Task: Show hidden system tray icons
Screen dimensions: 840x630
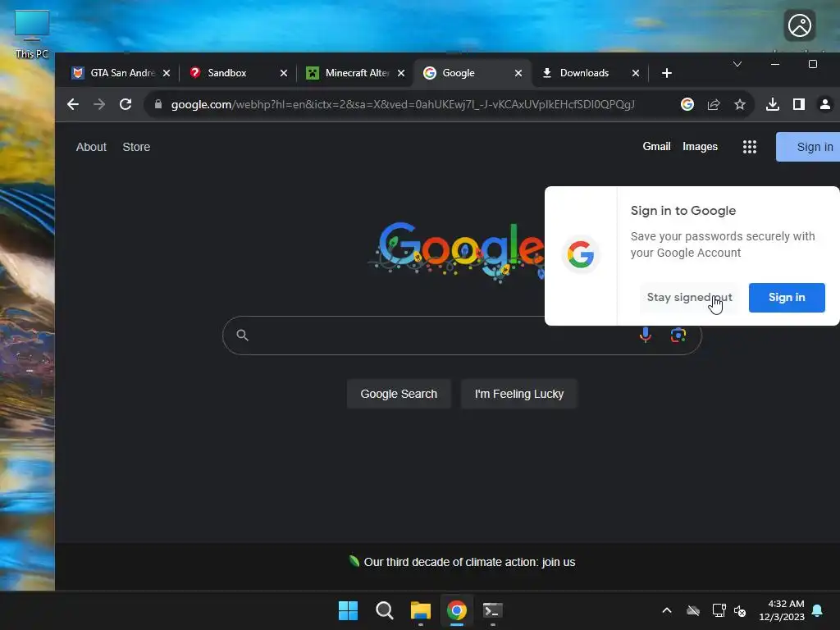Action: (x=667, y=610)
